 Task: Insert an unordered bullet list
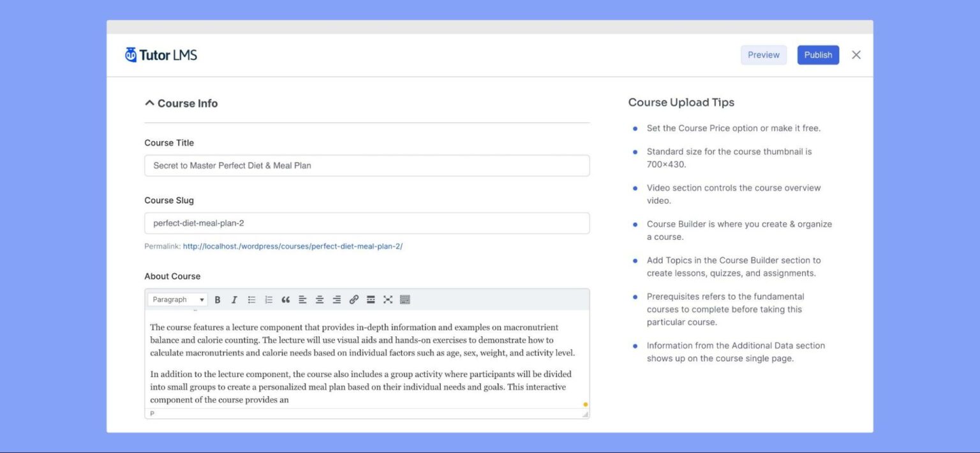tap(251, 299)
